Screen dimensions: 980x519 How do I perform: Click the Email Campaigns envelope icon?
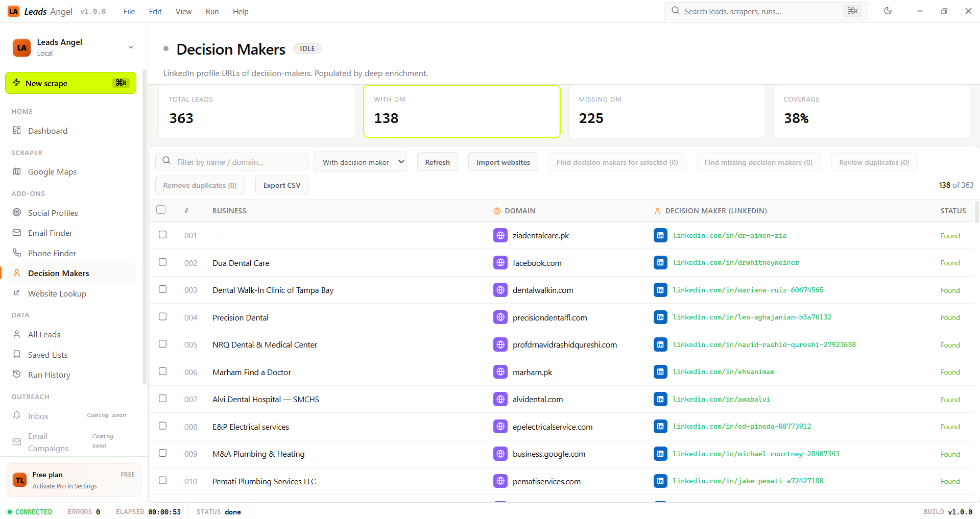tap(17, 442)
